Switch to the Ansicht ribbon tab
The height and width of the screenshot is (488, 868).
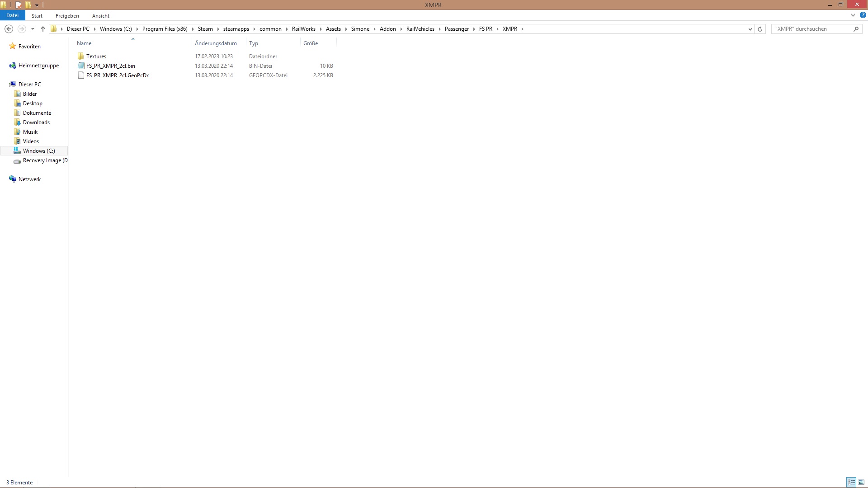100,16
